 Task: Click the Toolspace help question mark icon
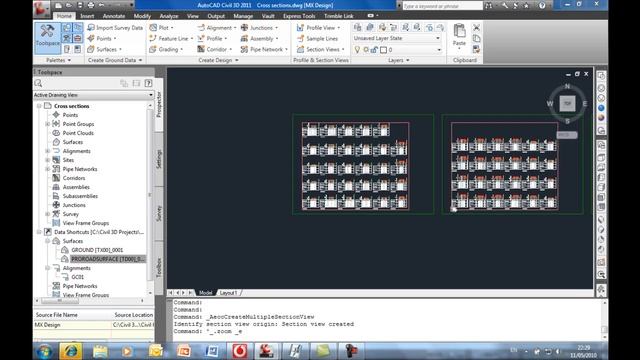149,83
